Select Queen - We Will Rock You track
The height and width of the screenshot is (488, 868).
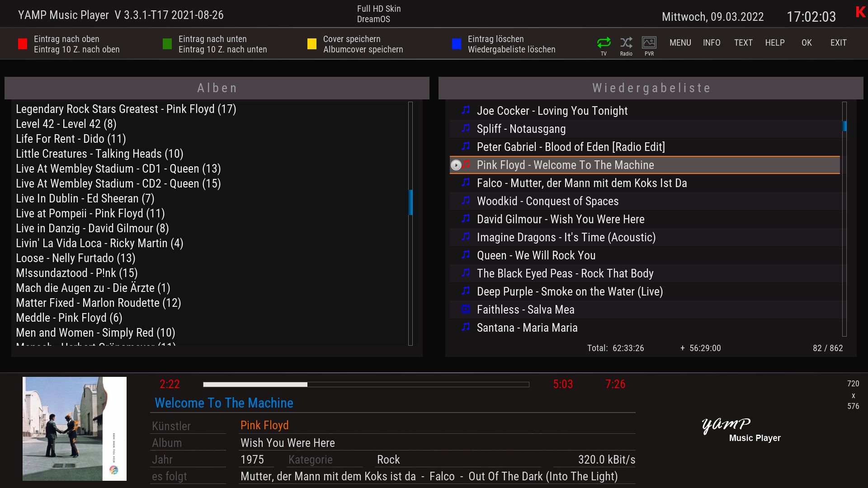pos(536,255)
